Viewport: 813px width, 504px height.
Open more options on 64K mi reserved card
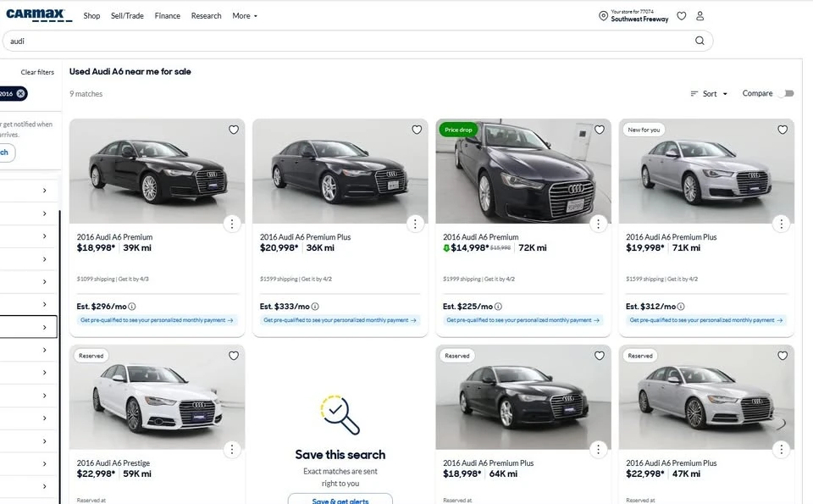[598, 450]
